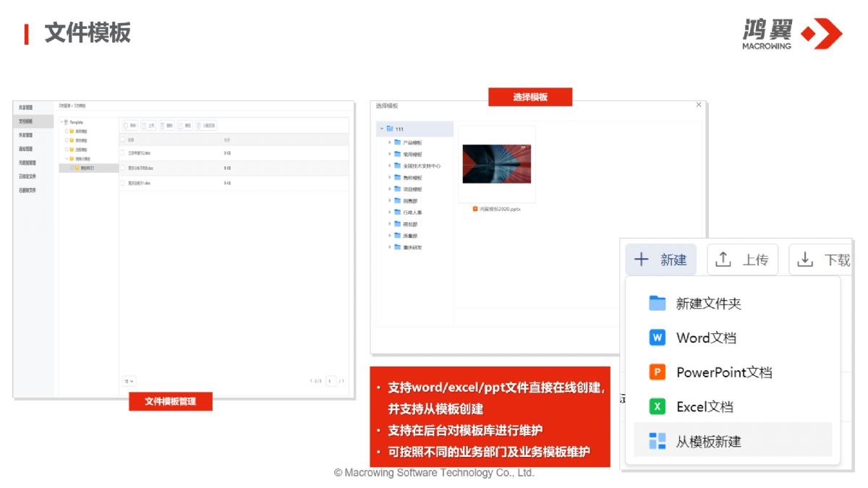Collapse the Template tree root
Image resolution: width=868 pixels, height=488 pixels.
(x=61, y=122)
